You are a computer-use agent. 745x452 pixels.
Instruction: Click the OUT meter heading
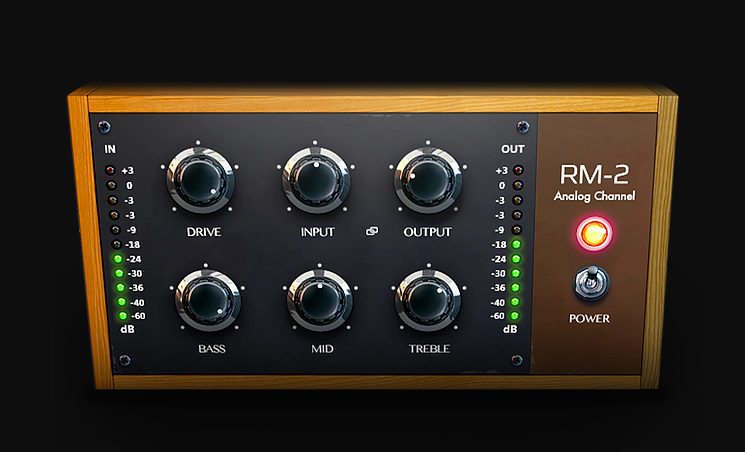pos(512,149)
